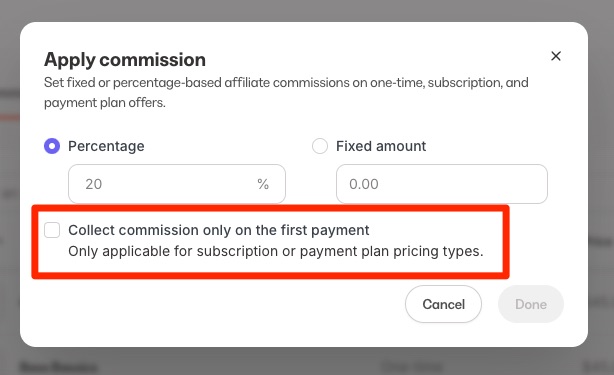Click the affiliate commissions description paragraph
The image size is (614, 375).
click(286, 92)
